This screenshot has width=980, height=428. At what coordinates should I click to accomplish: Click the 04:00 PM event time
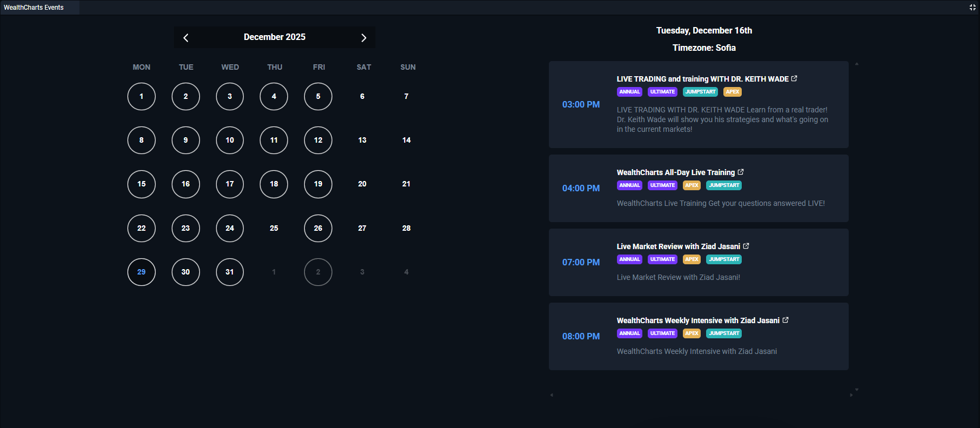point(581,188)
